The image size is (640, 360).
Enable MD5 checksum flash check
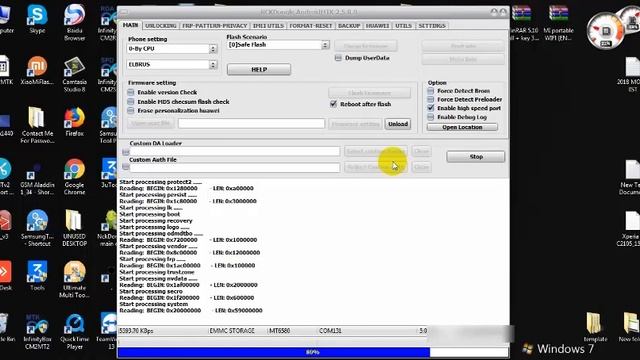(131, 101)
